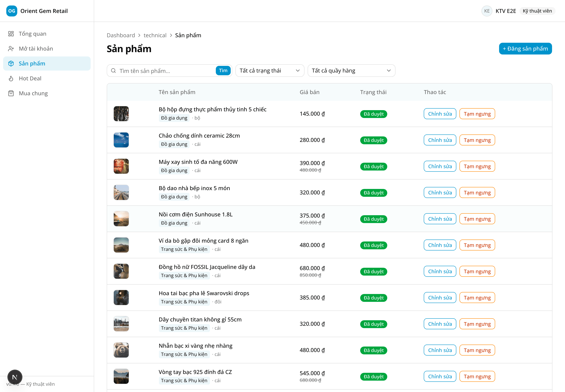Click the Trạng thái column header
Screen dimensions: 565x392
373,92
